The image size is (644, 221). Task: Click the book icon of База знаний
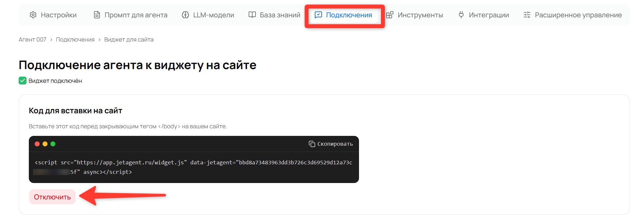[252, 15]
